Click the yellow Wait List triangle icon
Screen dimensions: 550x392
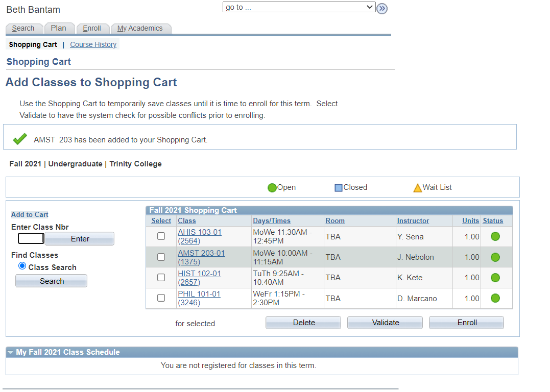point(417,188)
